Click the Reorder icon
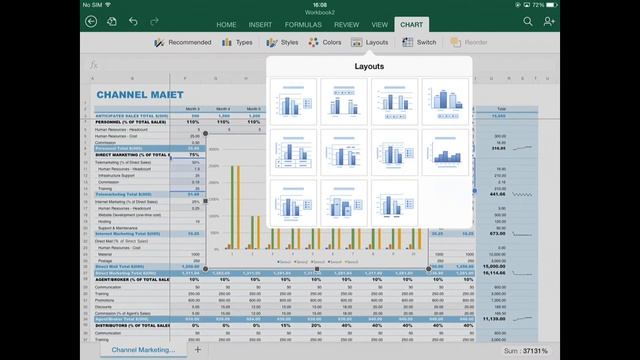 coord(456,42)
